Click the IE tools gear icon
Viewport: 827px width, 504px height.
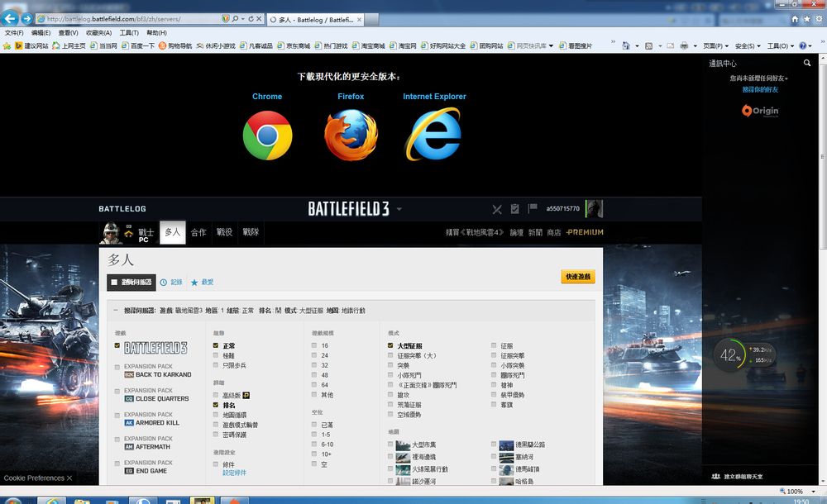pos(819,19)
